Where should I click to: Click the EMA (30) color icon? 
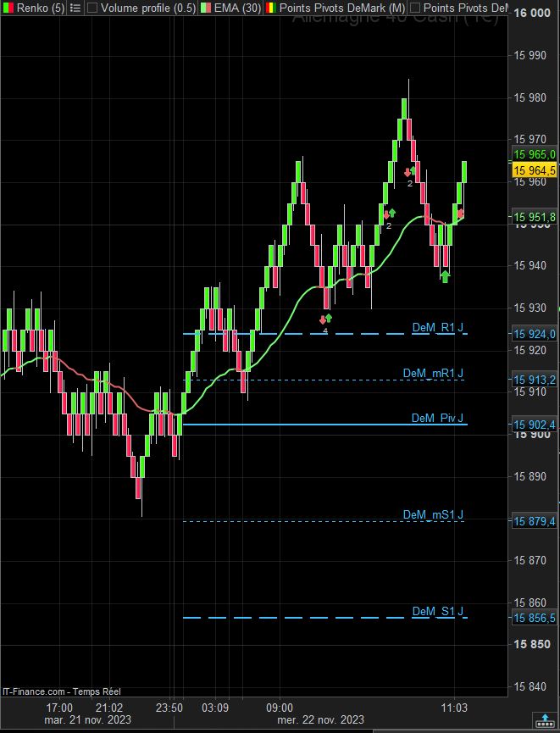click(x=206, y=8)
